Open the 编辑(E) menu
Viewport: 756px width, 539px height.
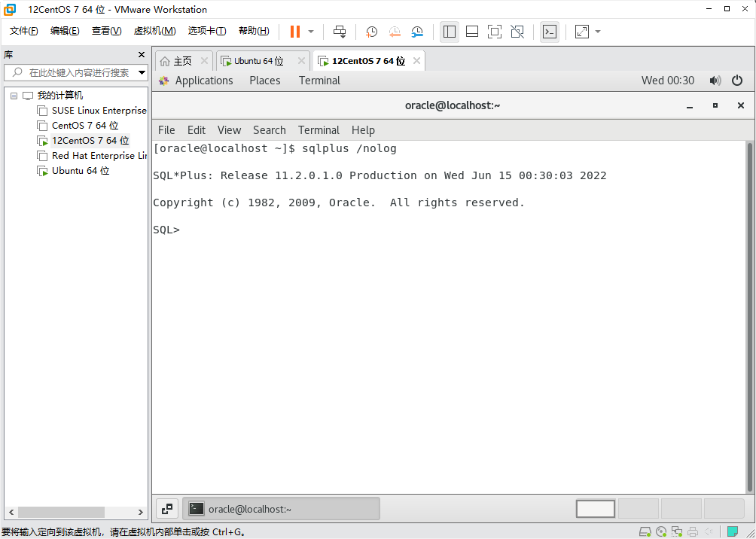pyautogui.click(x=65, y=31)
